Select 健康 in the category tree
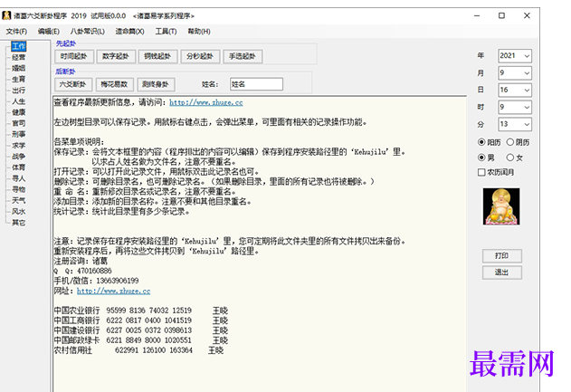Screen dimensions: 571x392 click(x=19, y=112)
